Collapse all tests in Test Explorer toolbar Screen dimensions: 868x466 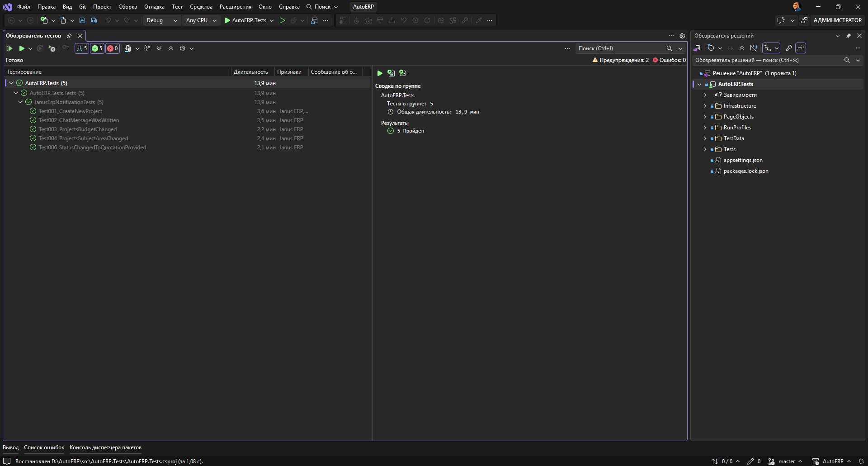171,48
